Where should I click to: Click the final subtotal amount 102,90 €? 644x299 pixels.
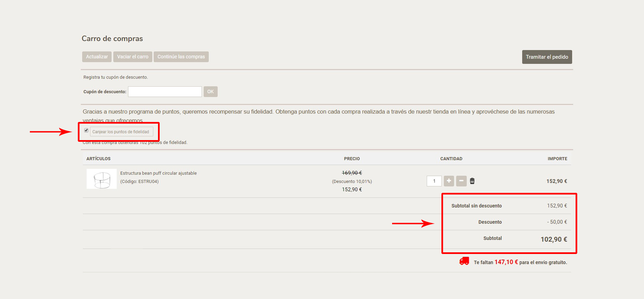pyautogui.click(x=553, y=239)
